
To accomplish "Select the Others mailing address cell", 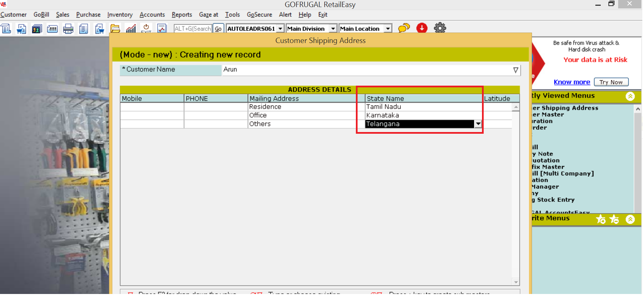I will pos(306,124).
